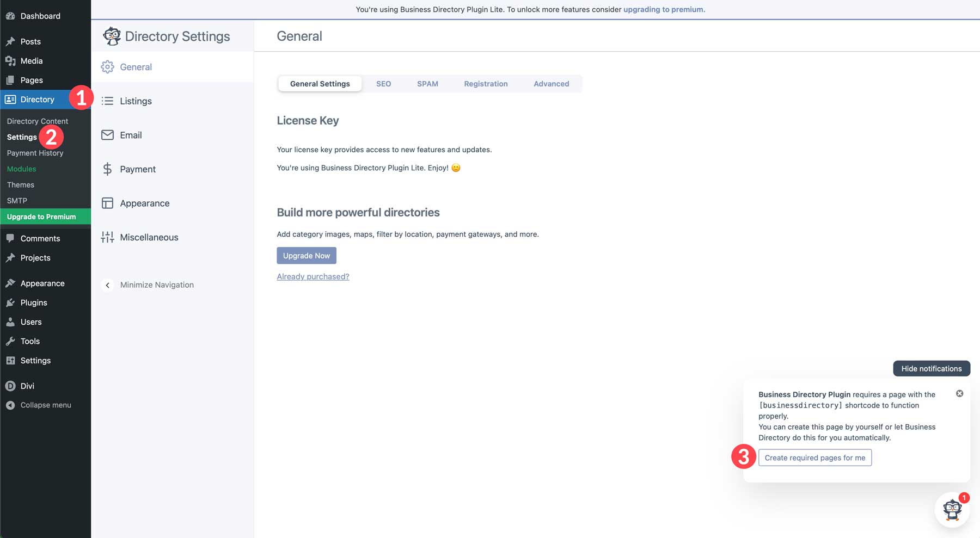Open the Appearance settings section
Viewport: 980px width, 538px height.
pyautogui.click(x=144, y=203)
